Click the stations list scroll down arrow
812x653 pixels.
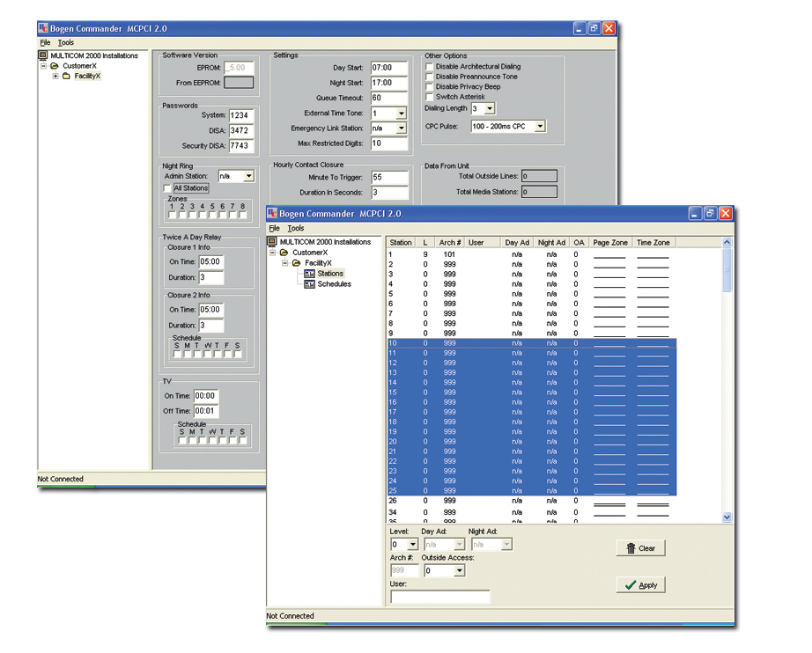(727, 517)
